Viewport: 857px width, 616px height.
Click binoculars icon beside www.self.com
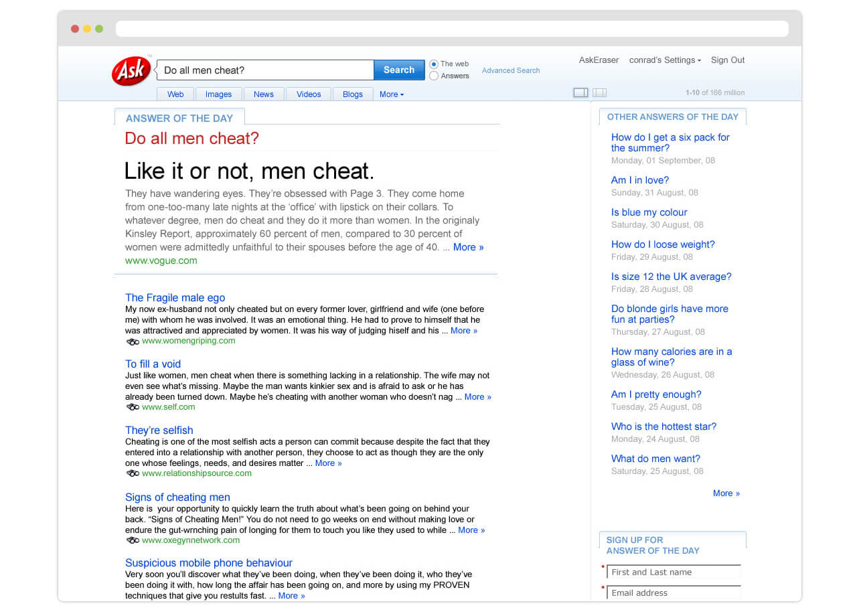[x=133, y=408]
